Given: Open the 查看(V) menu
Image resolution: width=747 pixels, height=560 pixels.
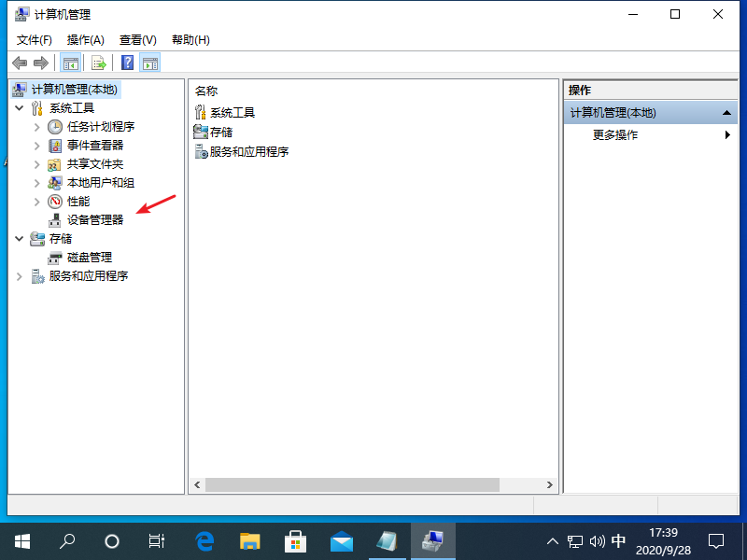Looking at the screenshot, I should click(x=136, y=40).
